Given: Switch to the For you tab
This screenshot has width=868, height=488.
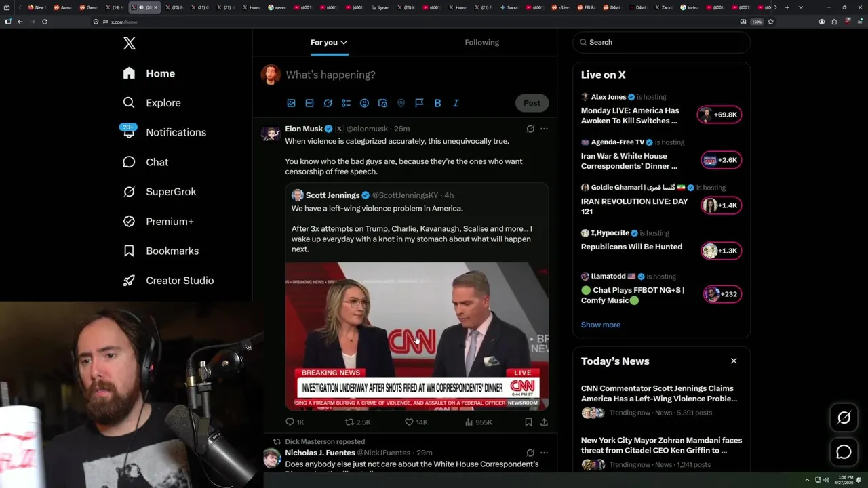Looking at the screenshot, I should (329, 42).
